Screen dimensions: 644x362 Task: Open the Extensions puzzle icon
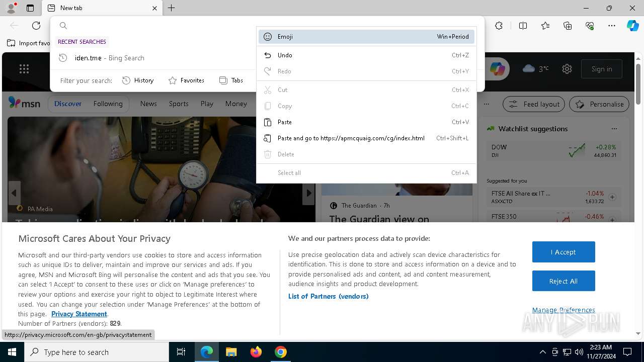pyautogui.click(x=499, y=26)
